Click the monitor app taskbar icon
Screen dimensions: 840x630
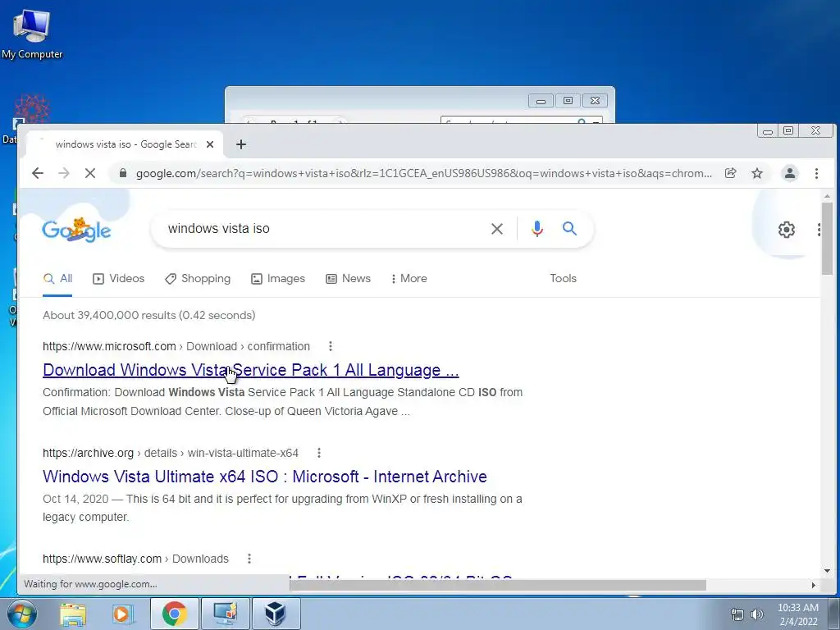226,614
